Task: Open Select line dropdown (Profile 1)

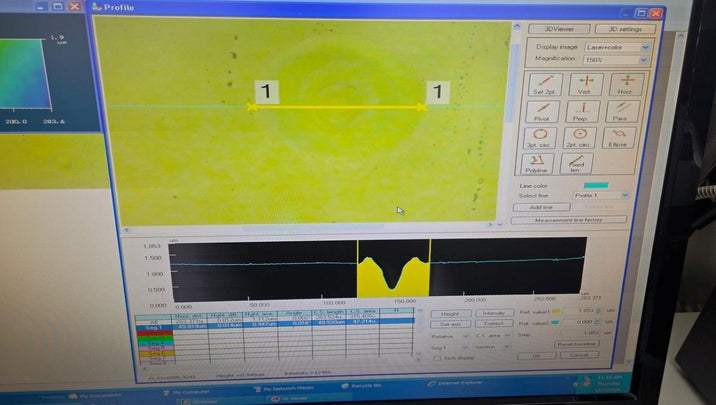Action: coord(600,195)
